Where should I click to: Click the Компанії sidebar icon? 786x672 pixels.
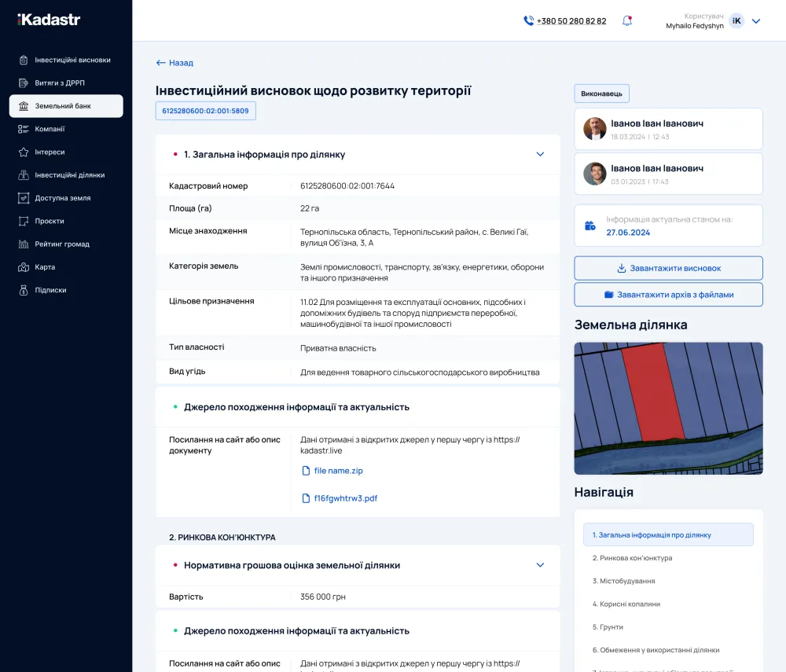[x=24, y=129]
